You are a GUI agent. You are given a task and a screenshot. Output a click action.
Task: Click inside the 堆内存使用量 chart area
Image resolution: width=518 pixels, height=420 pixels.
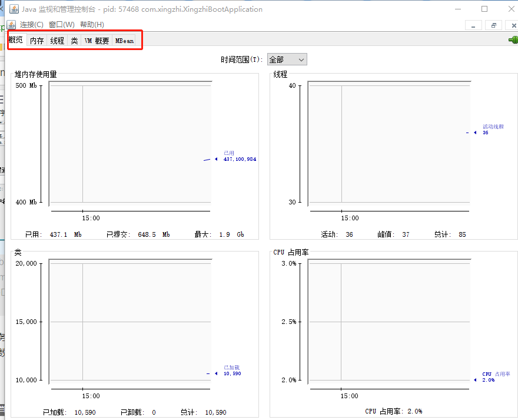[x=130, y=143]
